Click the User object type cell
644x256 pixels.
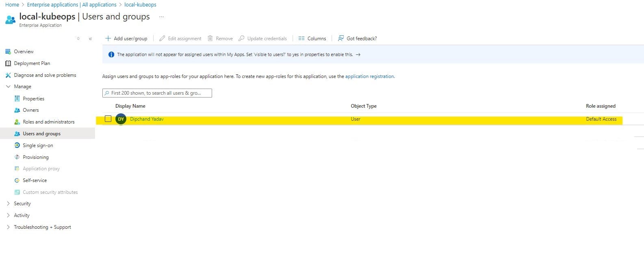[x=356, y=119]
